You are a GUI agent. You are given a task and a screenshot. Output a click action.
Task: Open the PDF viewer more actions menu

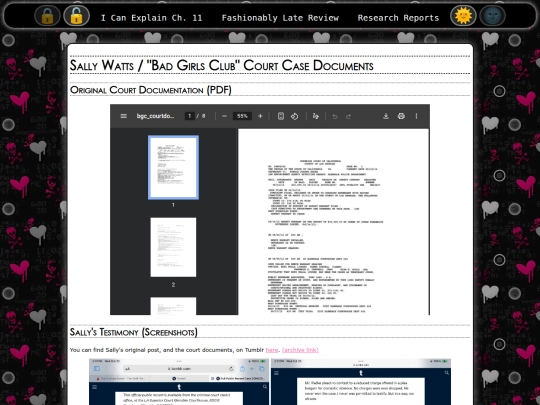[x=416, y=116]
